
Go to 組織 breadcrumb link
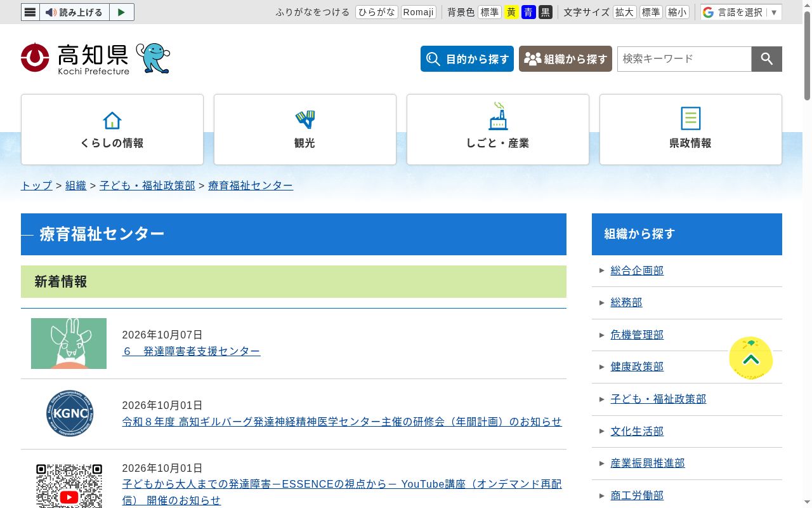click(76, 185)
